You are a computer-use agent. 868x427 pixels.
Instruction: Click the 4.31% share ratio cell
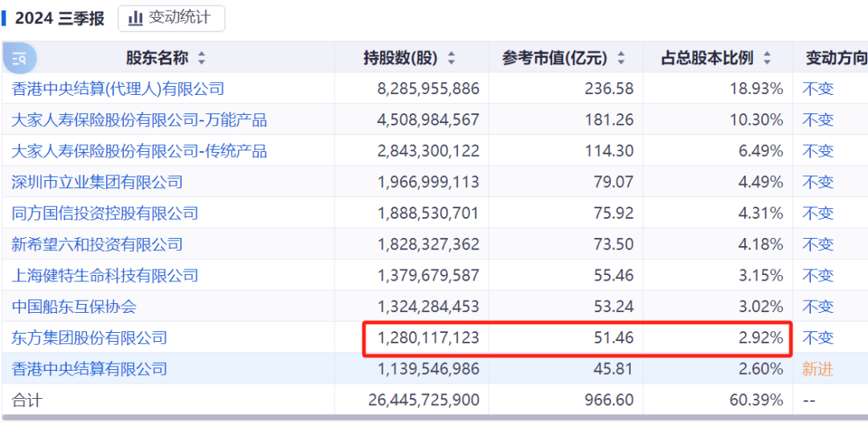pos(760,212)
